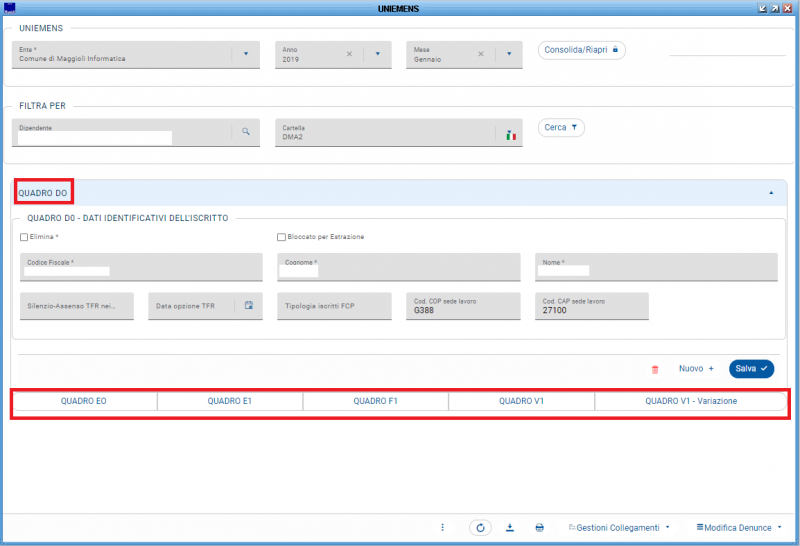This screenshot has width=800, height=546.
Task: Click the download icon in bottom bar
Action: [510, 528]
